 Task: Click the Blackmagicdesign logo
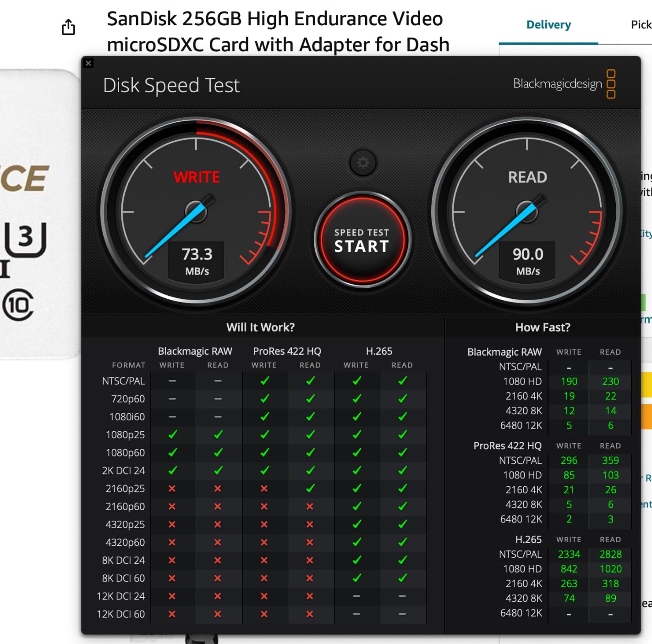pos(557,84)
